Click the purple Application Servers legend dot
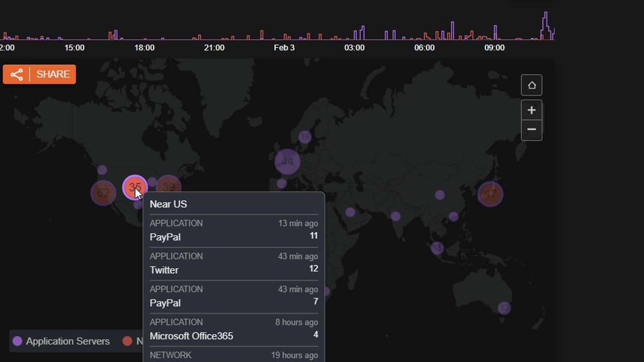The height and width of the screenshot is (362, 644). click(x=17, y=341)
